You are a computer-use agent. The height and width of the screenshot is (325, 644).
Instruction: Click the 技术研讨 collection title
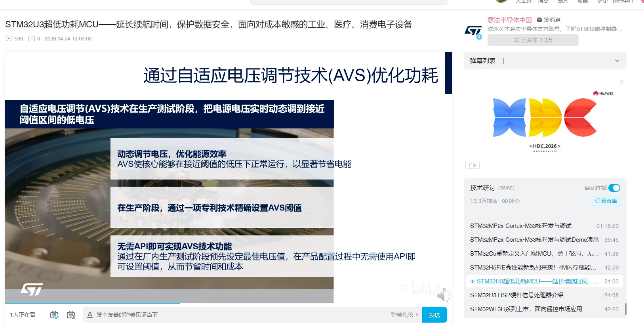pos(483,188)
